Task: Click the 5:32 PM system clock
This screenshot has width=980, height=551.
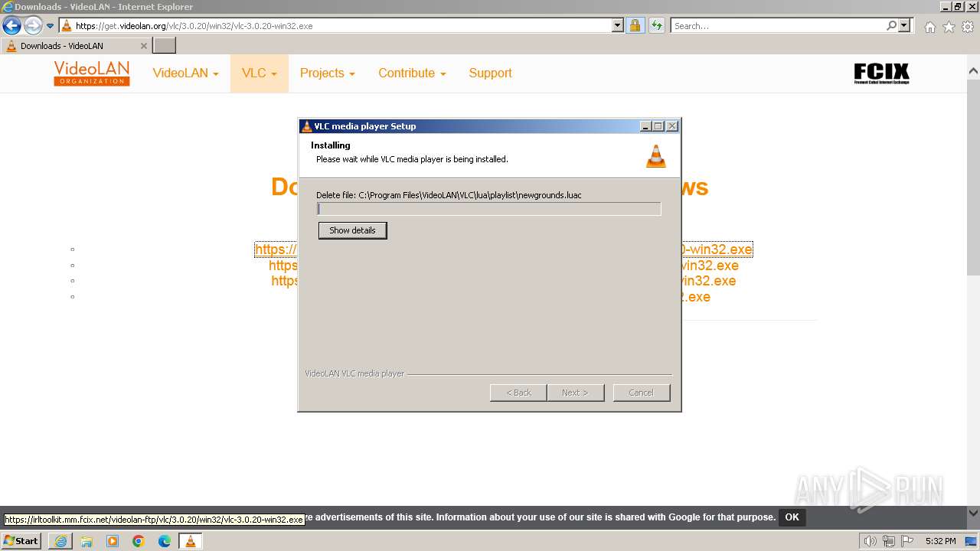Action: (x=940, y=541)
